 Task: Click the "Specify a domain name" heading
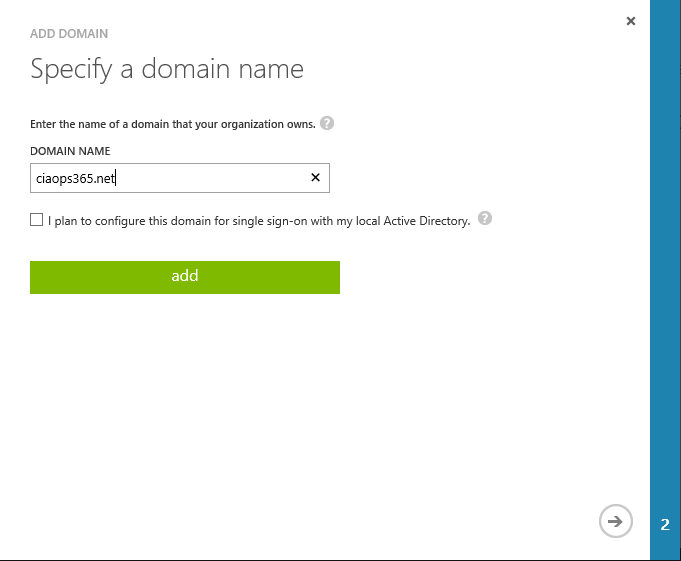(x=167, y=69)
